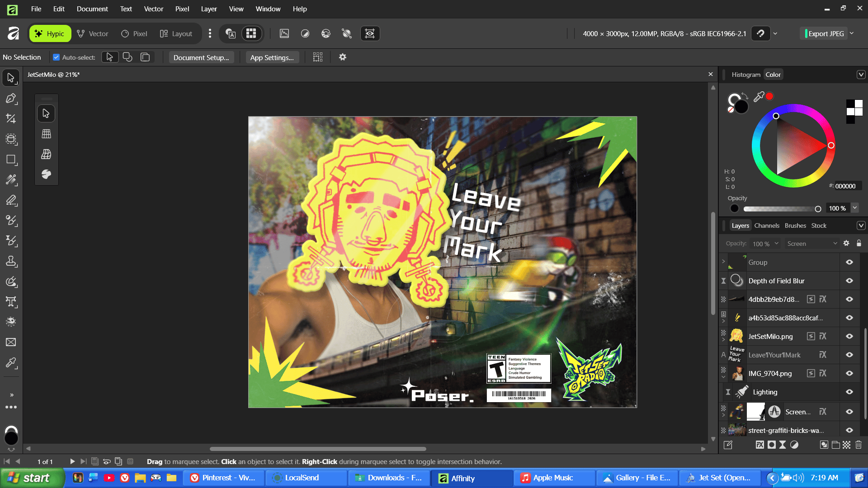This screenshot has width=868, height=488.
Task: Select the Color Picker tool in toolbar
Action: click(11, 363)
